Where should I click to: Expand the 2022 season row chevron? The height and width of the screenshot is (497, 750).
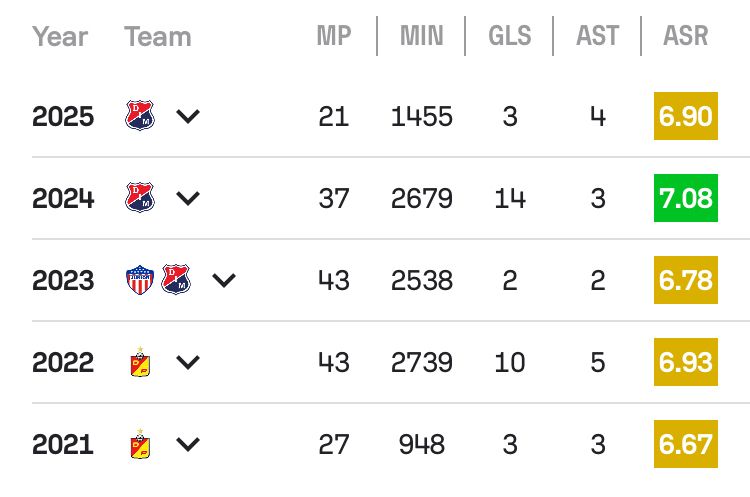pos(188,361)
